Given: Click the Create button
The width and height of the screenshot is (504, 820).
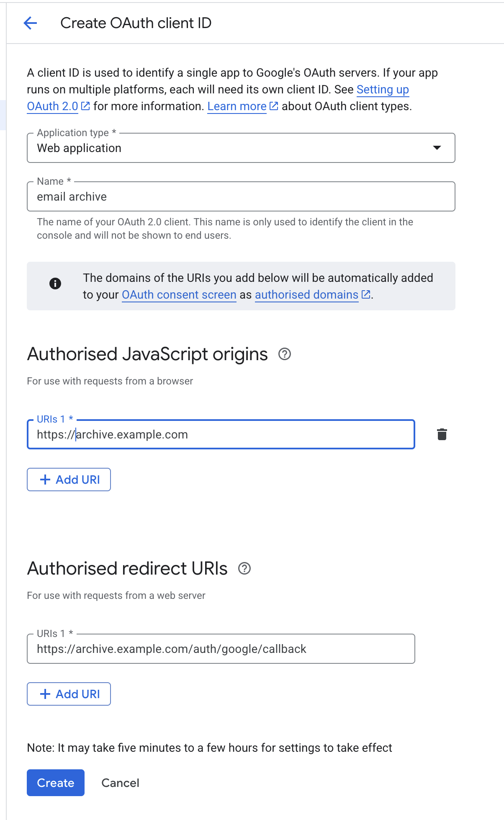Looking at the screenshot, I should tap(56, 783).
